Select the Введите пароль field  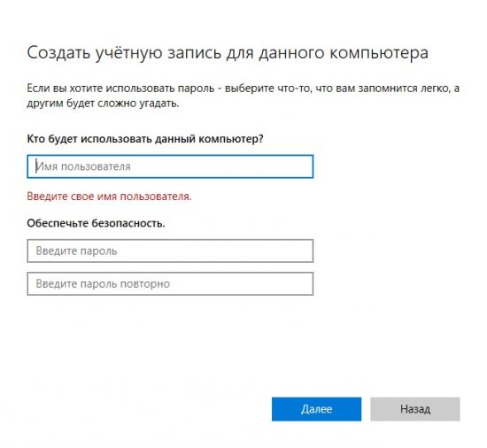pos(170,251)
